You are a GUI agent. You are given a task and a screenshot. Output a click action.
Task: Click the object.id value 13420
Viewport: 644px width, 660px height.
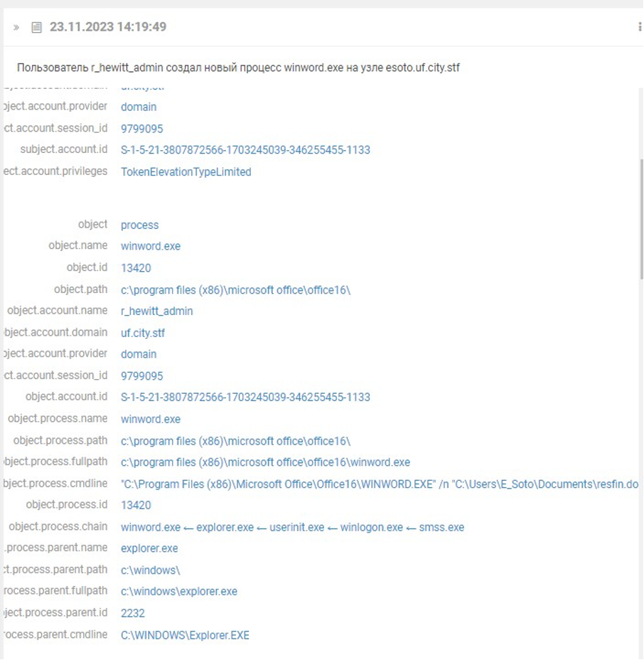tap(136, 268)
